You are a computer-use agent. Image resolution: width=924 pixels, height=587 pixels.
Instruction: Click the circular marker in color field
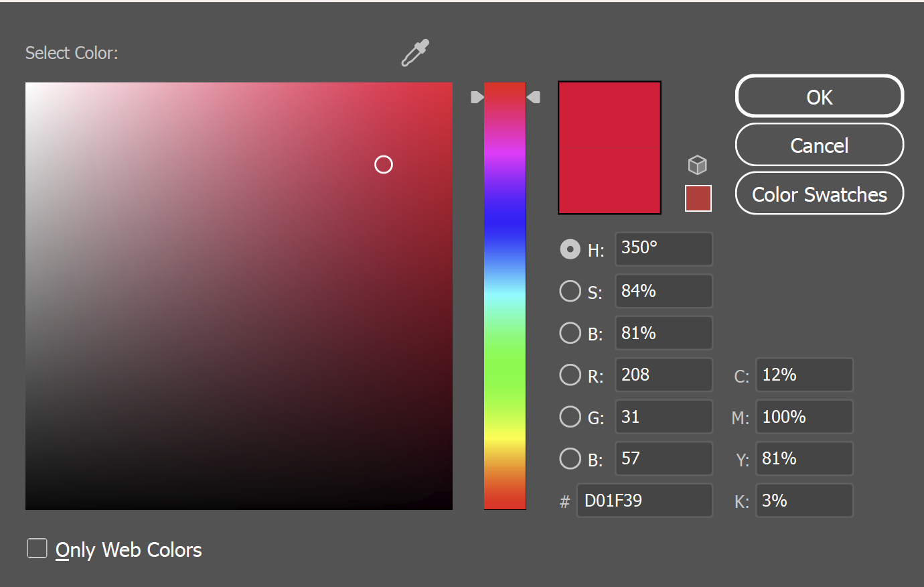pyautogui.click(x=384, y=164)
